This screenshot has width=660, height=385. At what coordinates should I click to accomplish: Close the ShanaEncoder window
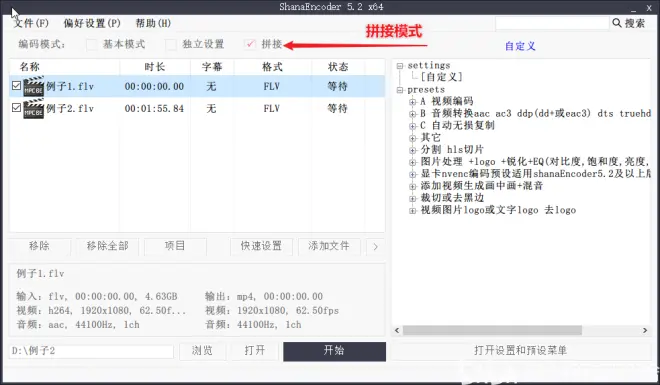(649, 8)
